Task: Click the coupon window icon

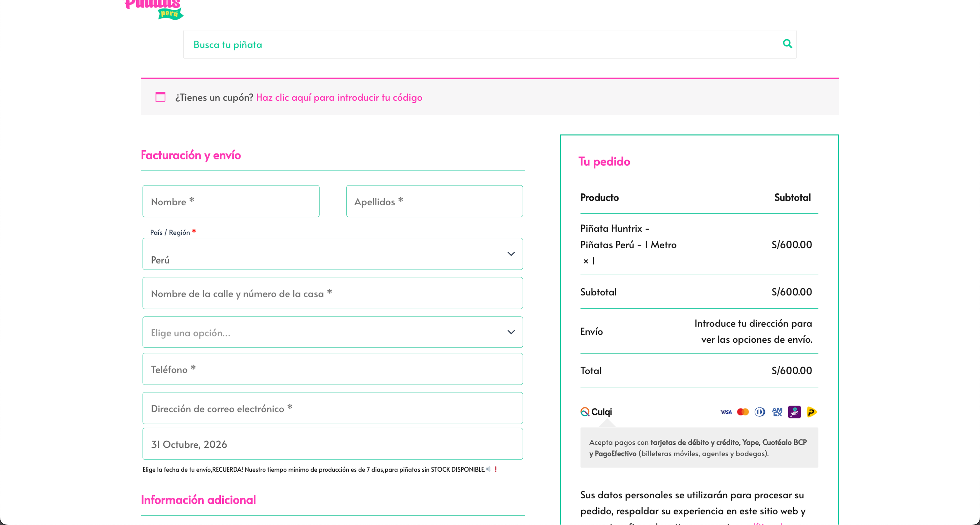Action: click(160, 97)
